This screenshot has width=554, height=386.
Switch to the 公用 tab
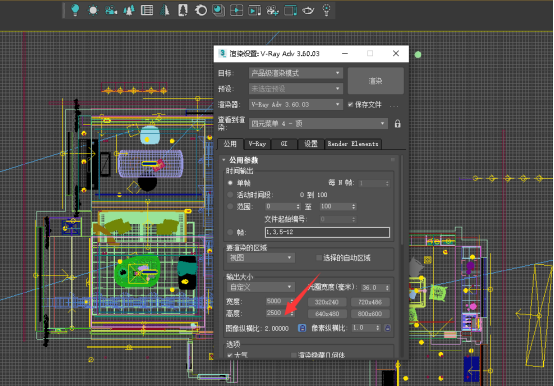click(x=230, y=144)
